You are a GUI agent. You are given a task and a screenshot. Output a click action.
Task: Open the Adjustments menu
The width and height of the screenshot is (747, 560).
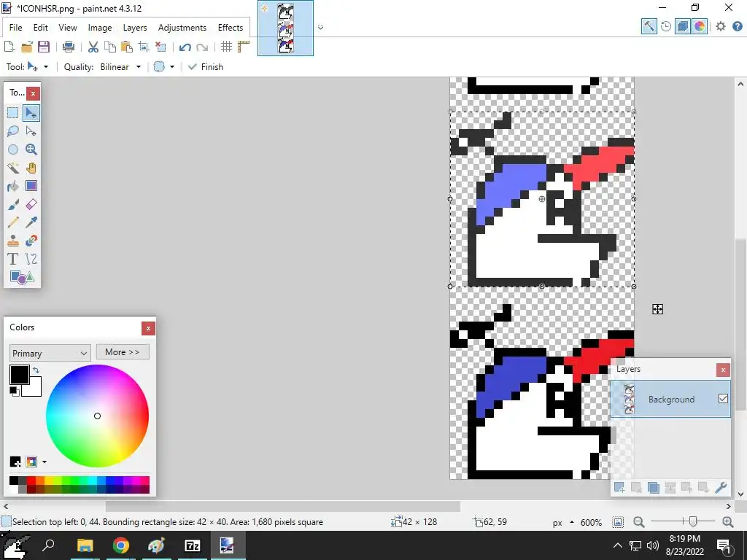[182, 28]
